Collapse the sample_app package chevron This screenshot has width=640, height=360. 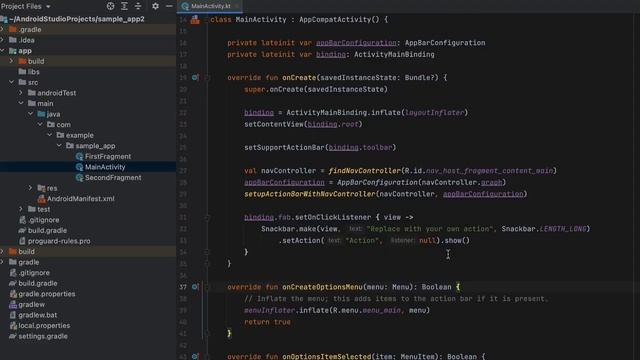coord(60,146)
